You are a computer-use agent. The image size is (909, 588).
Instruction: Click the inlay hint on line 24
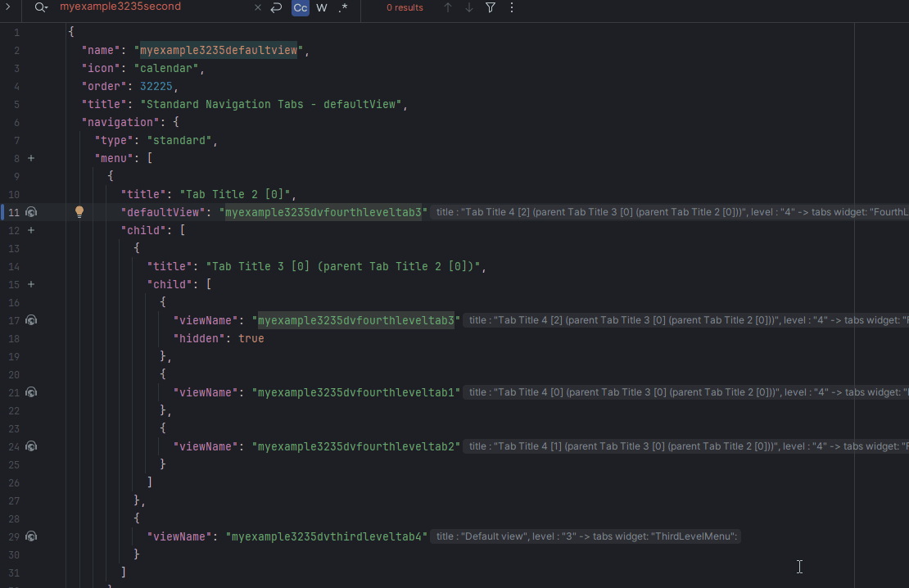click(686, 446)
